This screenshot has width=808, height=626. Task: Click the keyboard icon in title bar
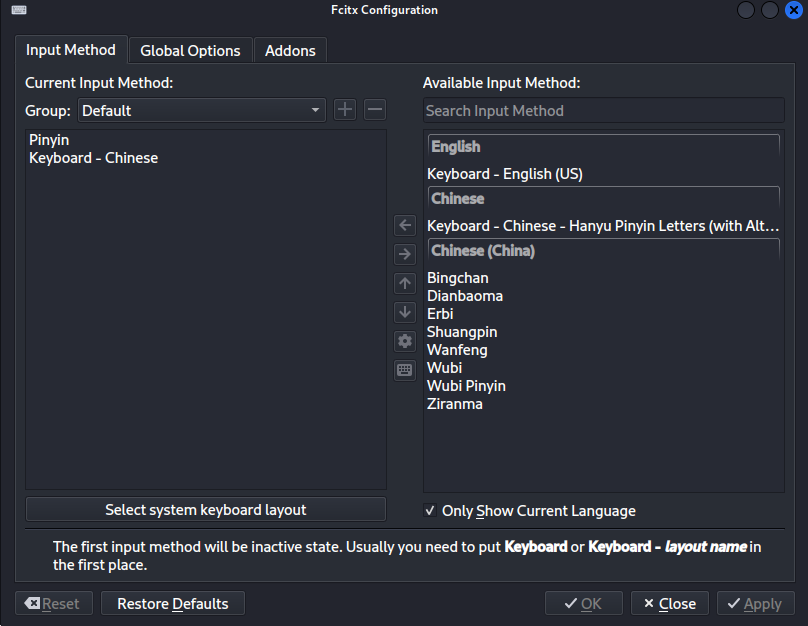[19, 10]
